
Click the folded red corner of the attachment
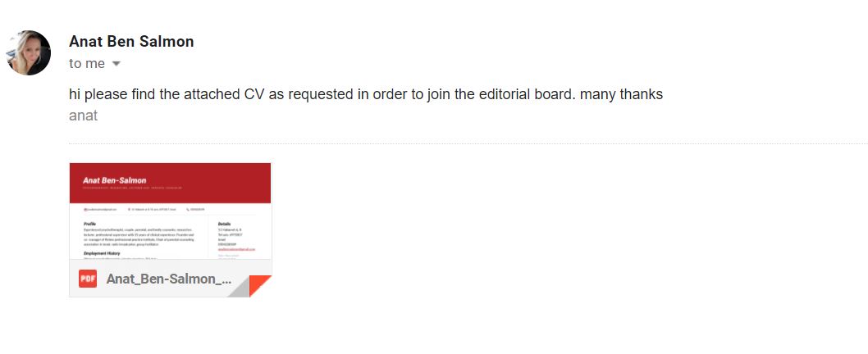[x=259, y=286]
